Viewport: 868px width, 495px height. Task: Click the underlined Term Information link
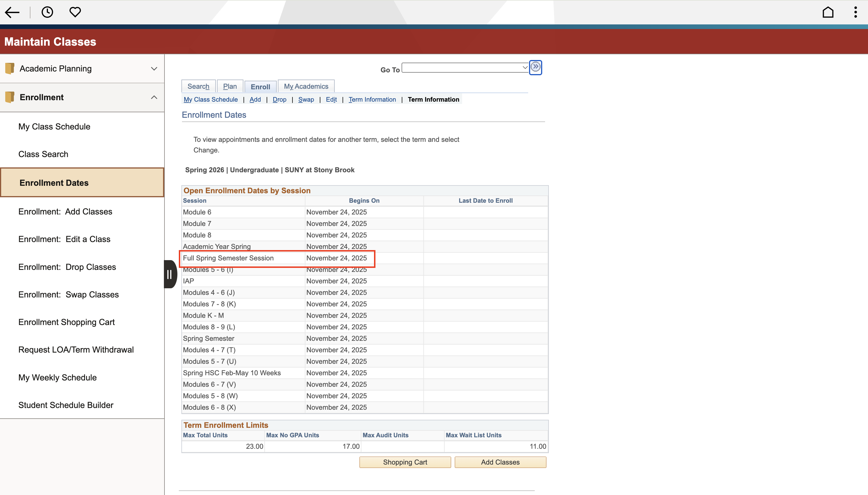[372, 100]
